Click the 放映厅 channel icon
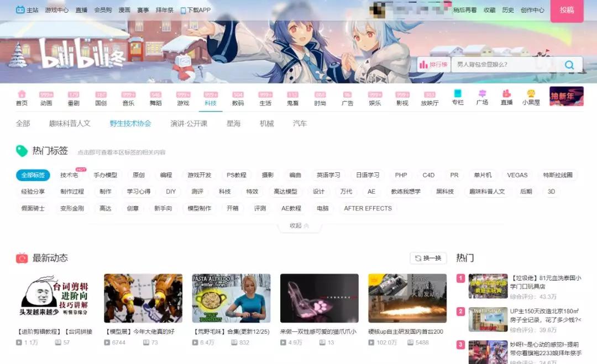The image size is (597, 364). pyautogui.click(x=430, y=98)
